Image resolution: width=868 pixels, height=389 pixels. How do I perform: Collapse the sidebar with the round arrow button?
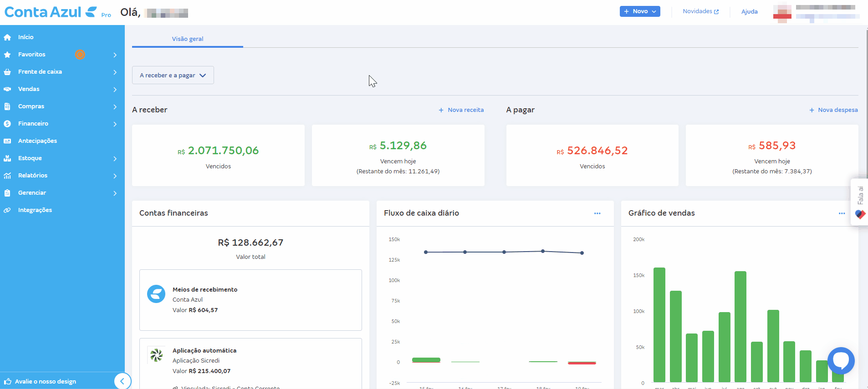point(123,381)
